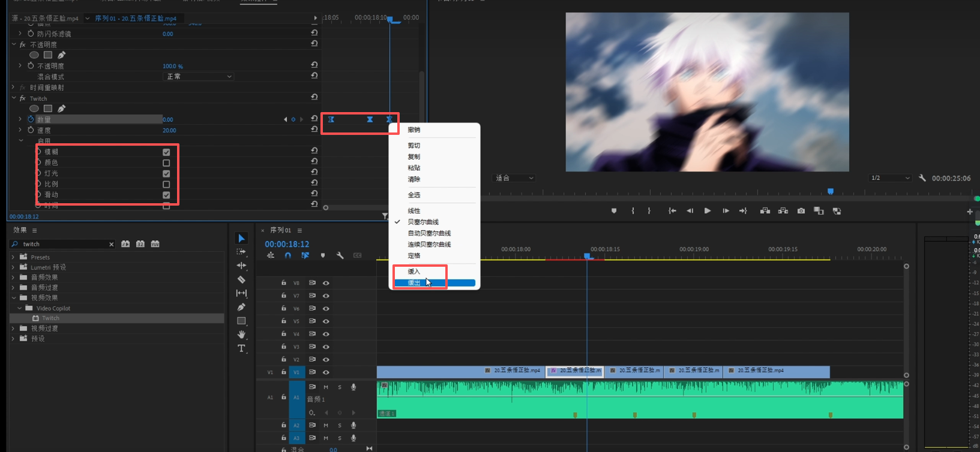
Task: Click the Lift button in monitor
Action: pos(765,211)
